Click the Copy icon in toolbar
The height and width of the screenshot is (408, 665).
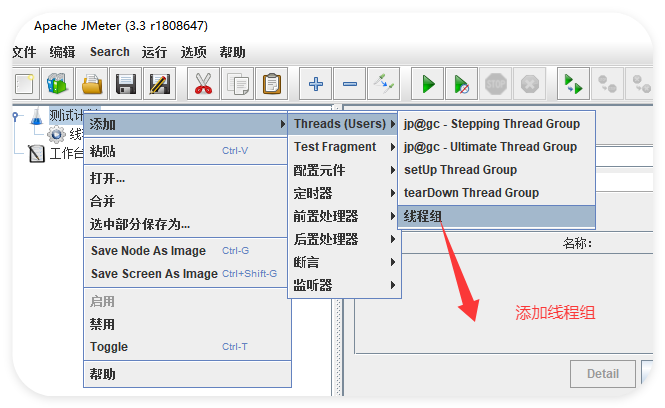click(238, 84)
